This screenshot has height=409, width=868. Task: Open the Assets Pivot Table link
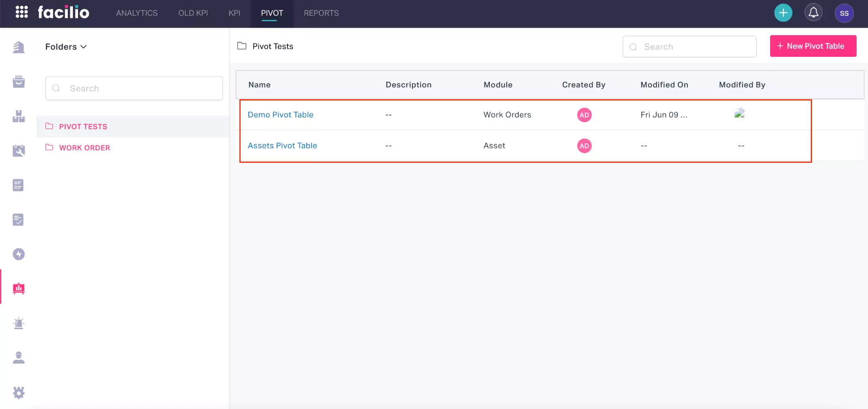[x=282, y=146]
